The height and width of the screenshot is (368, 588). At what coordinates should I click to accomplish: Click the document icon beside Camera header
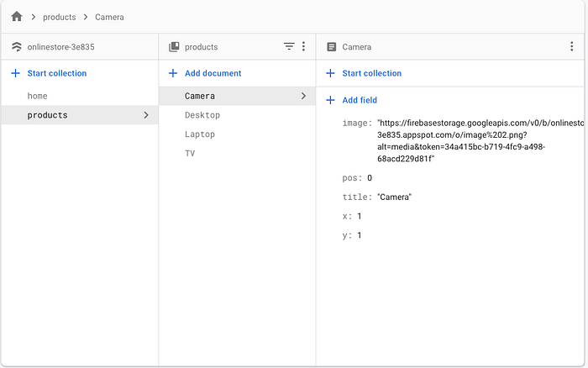coord(332,47)
